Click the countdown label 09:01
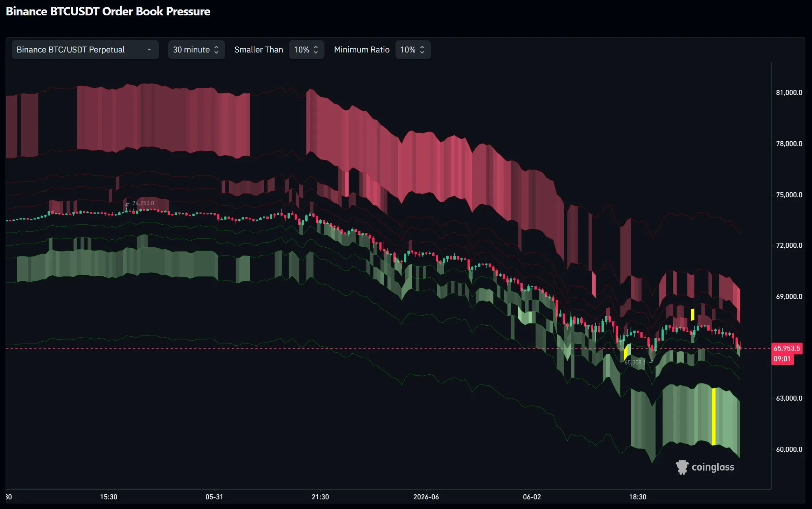The image size is (812, 509). (x=782, y=359)
